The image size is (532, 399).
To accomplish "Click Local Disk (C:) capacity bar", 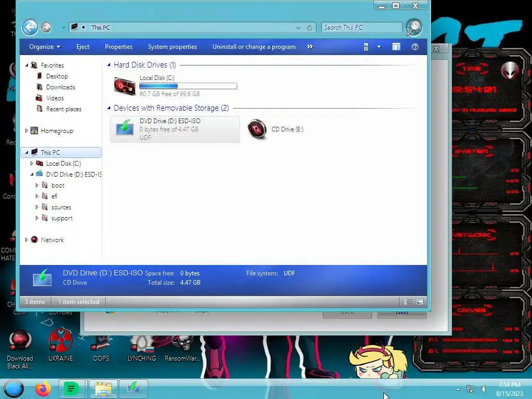I will tap(188, 86).
